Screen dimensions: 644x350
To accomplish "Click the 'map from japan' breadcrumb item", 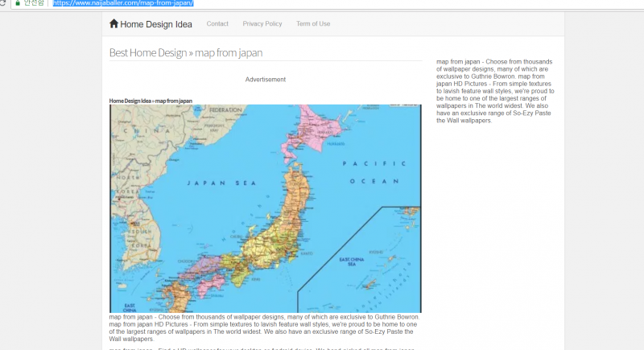I will click(x=174, y=101).
